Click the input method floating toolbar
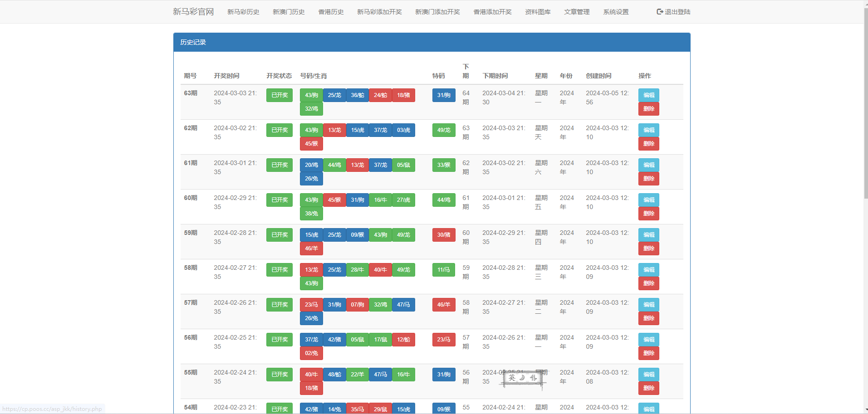This screenshot has width=868, height=414. (x=522, y=378)
